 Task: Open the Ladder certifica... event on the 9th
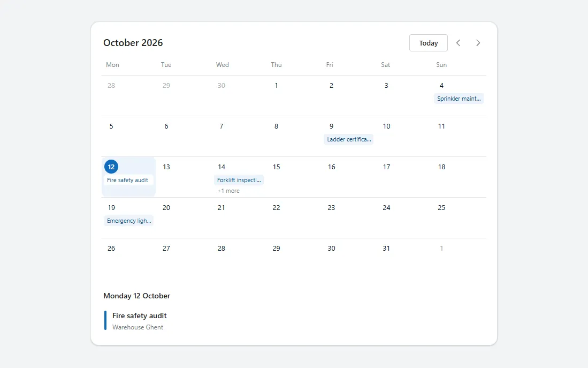coord(349,139)
